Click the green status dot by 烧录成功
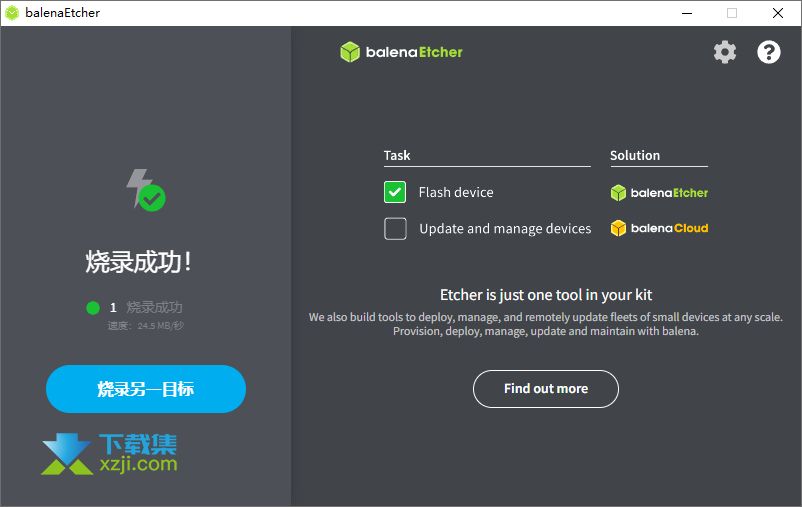 [93, 307]
